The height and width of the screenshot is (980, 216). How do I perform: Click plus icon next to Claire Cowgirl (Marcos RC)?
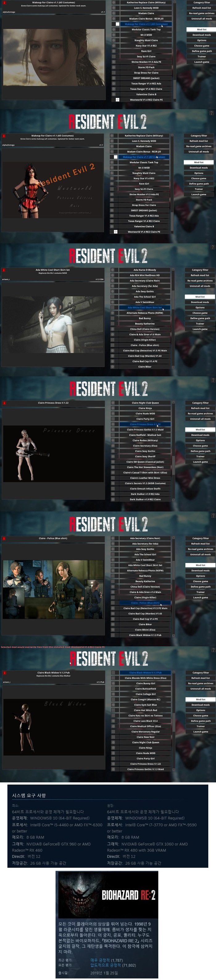pos(113,699)
